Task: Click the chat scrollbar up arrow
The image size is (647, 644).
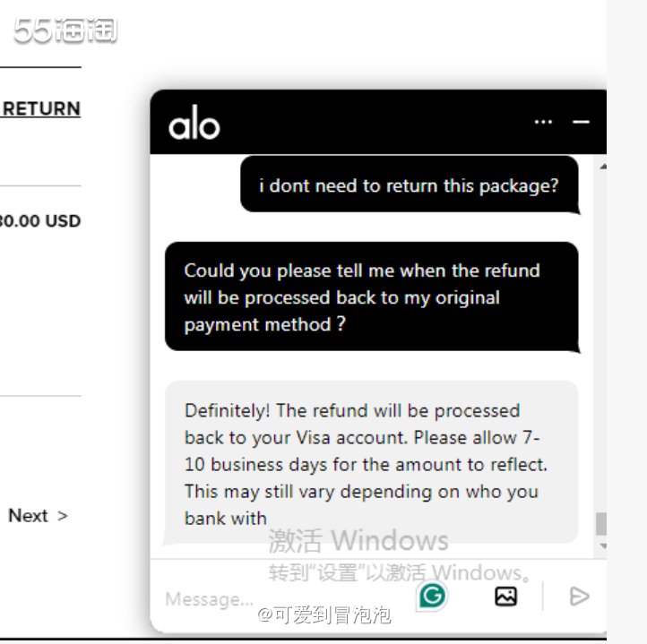Action: click(603, 167)
